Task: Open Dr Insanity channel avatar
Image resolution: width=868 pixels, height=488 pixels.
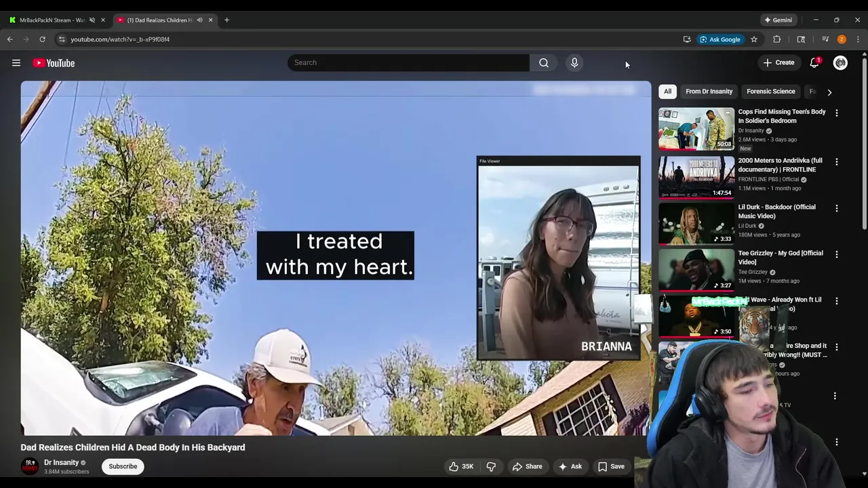Action: 30,466
